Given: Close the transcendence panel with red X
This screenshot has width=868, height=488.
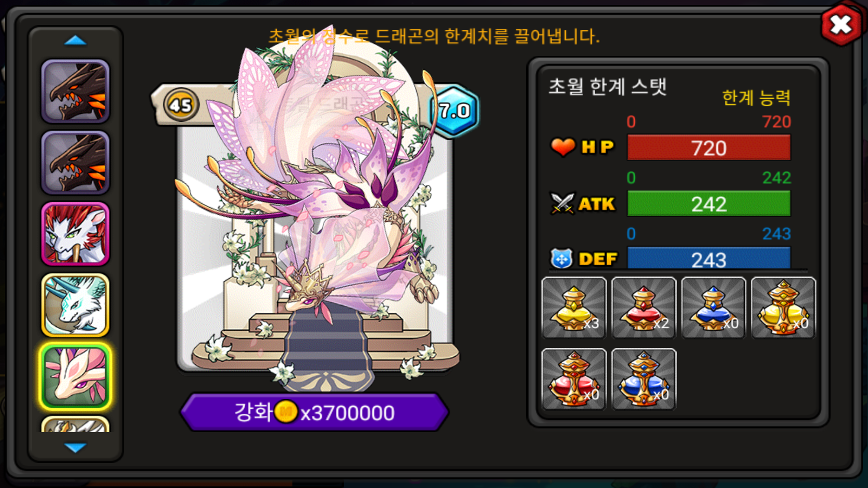Looking at the screenshot, I should coord(841,24).
